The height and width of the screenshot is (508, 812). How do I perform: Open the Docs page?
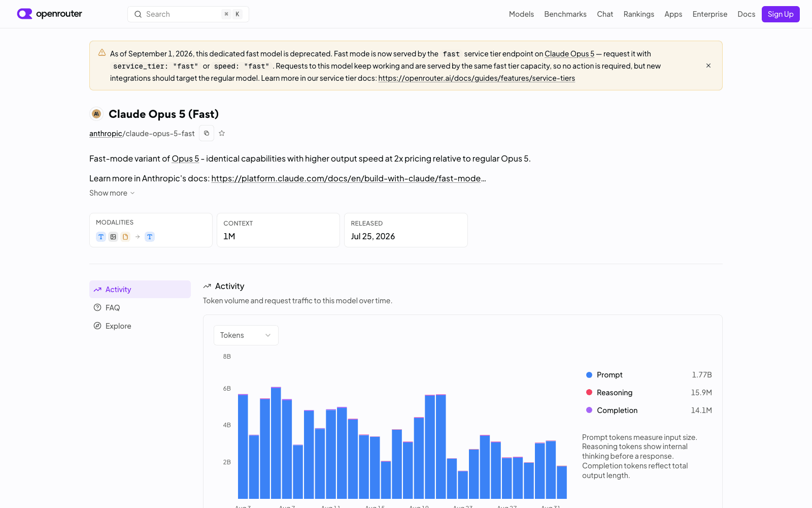pos(746,14)
